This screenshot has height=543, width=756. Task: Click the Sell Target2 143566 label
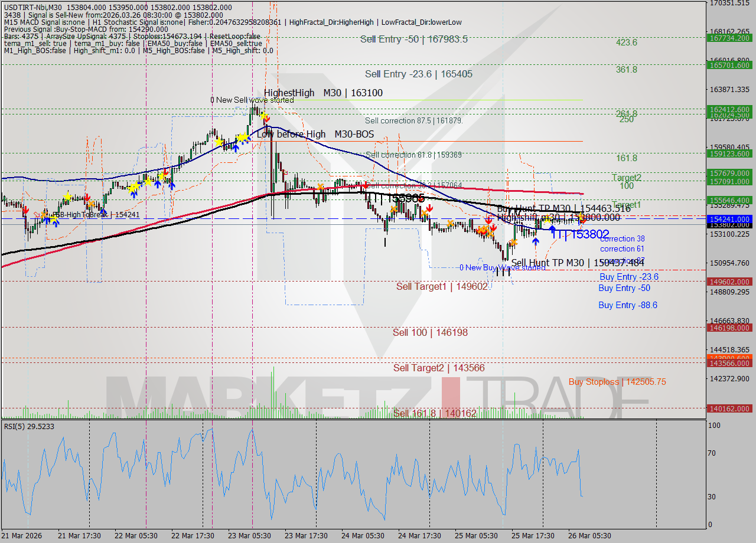tap(438, 368)
